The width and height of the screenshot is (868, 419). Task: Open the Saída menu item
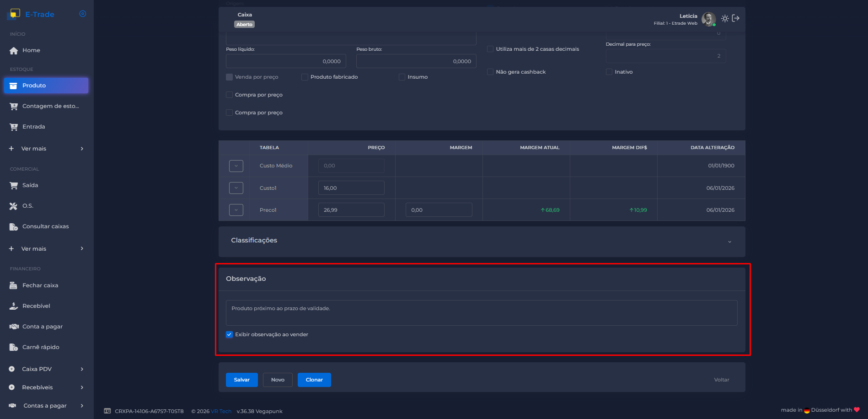30,185
